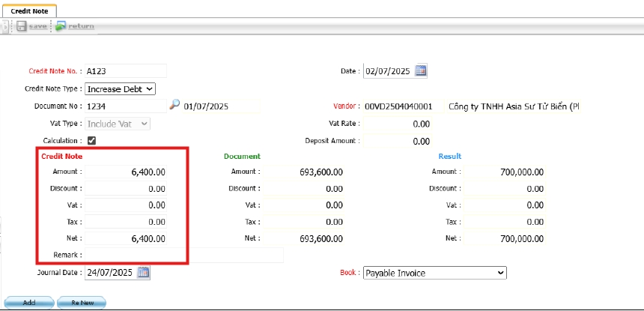Expand the Book dropdown showing Payable Invoice

[434, 274]
